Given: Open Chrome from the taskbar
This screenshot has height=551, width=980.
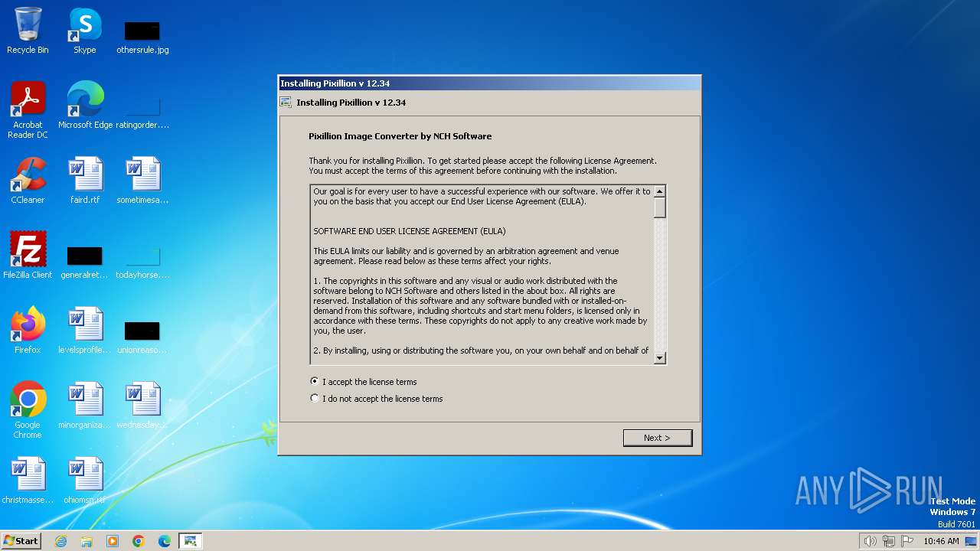Looking at the screenshot, I should pyautogui.click(x=139, y=541).
